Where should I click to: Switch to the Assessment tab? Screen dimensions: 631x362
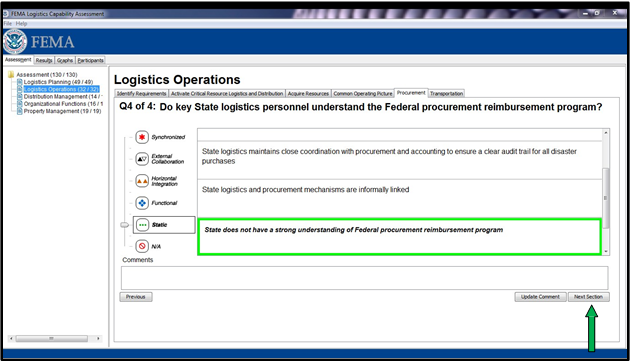[x=18, y=60]
